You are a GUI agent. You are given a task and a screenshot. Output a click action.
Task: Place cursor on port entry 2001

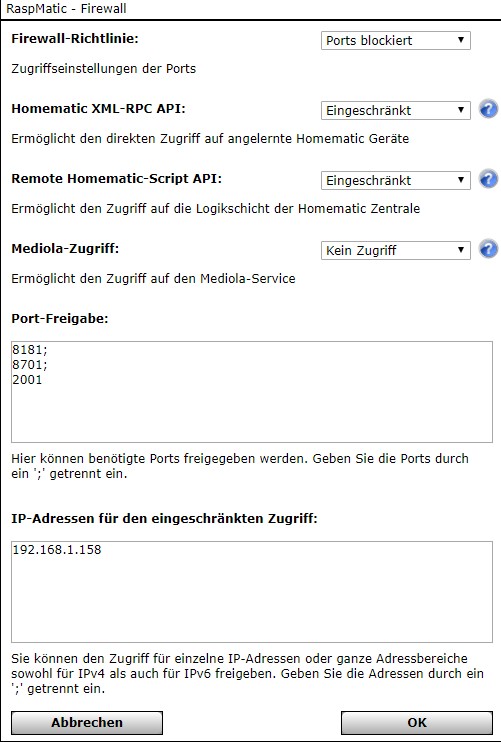coord(27,380)
